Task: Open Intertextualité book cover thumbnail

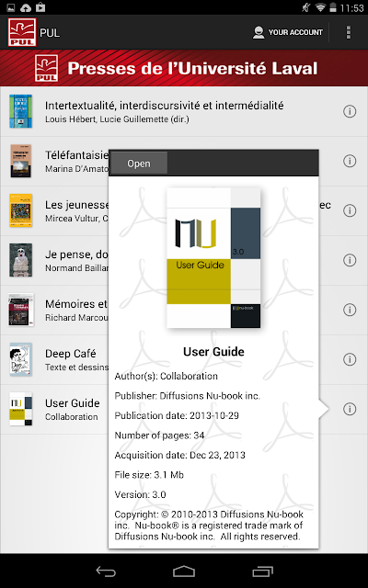Action: point(20,111)
